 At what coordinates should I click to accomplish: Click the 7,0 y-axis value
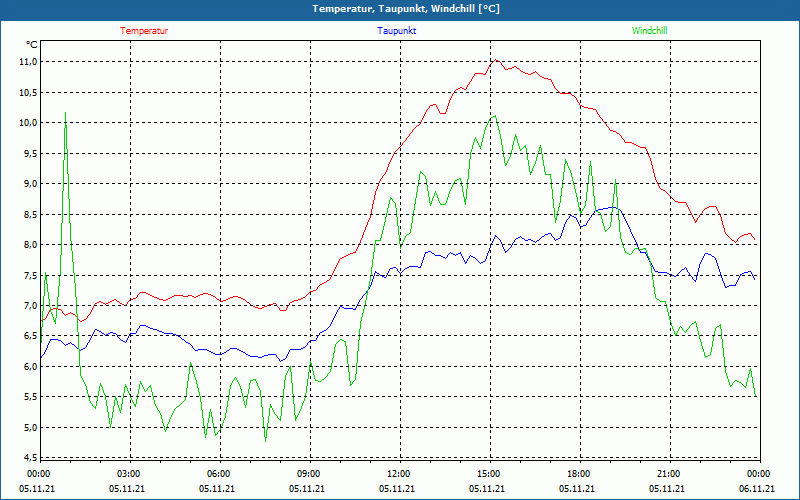point(30,306)
